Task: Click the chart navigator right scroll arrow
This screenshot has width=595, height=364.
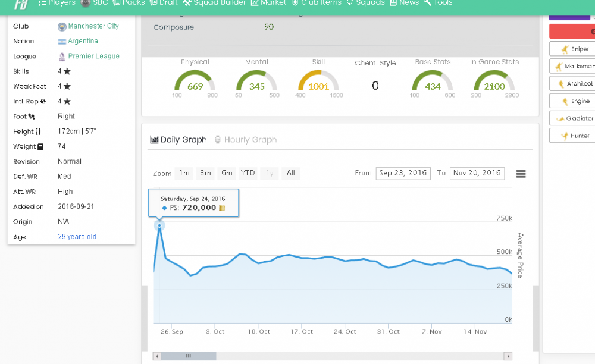Action: coord(508,356)
